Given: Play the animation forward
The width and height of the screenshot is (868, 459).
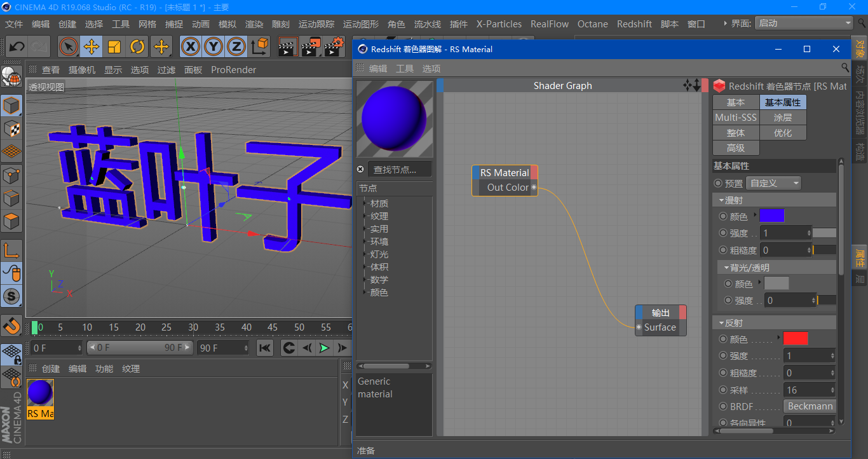Looking at the screenshot, I should (325, 348).
